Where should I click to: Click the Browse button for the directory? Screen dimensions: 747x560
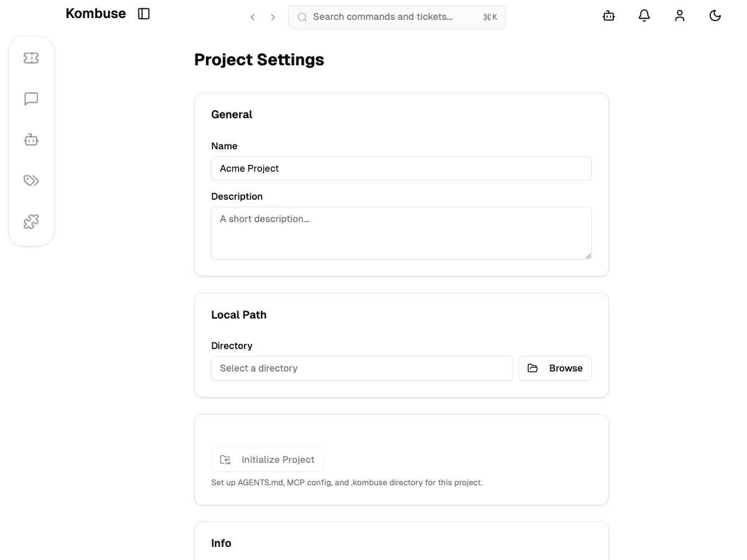(x=555, y=368)
